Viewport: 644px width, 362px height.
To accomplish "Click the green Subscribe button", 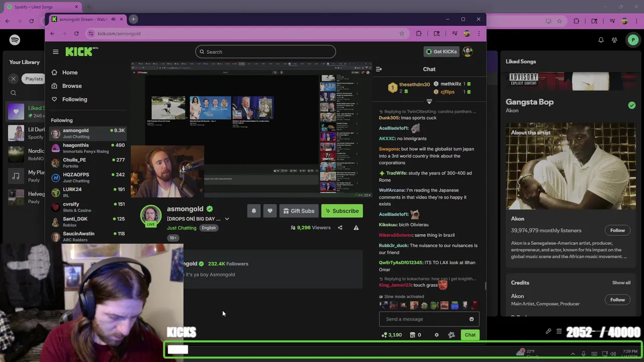I will click(x=342, y=211).
